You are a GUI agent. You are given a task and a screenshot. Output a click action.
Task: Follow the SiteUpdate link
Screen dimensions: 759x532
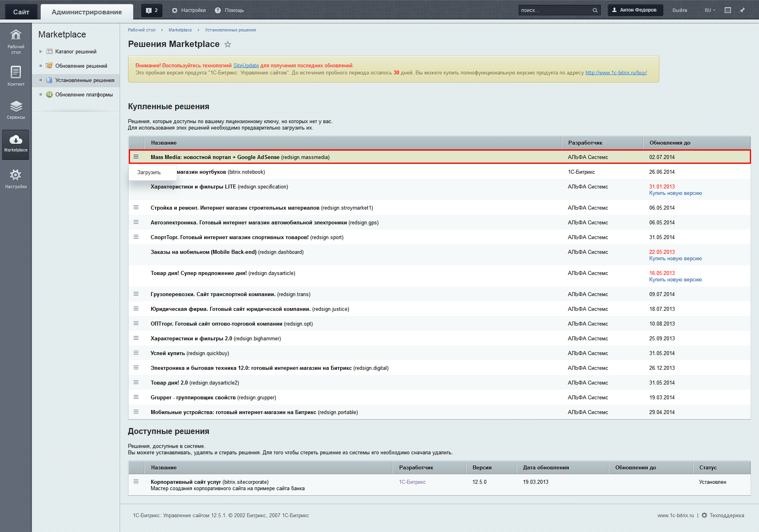(x=246, y=66)
